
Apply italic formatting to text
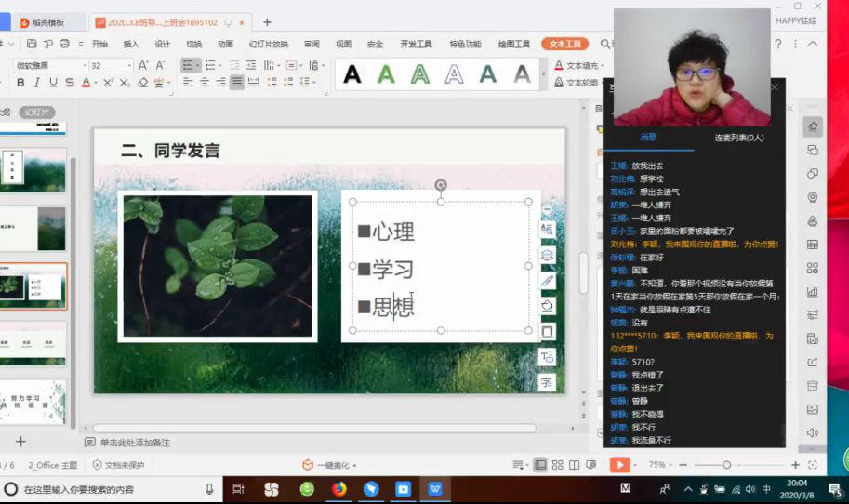point(36,83)
